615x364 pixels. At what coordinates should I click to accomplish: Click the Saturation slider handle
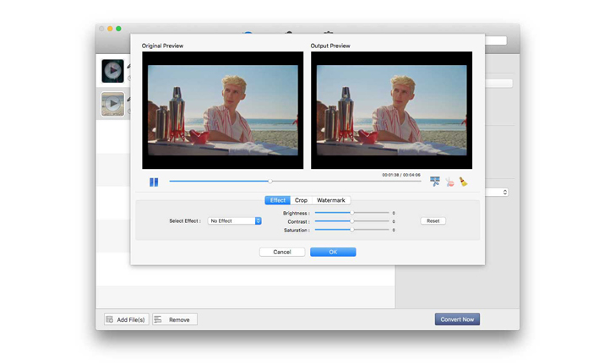tap(351, 230)
